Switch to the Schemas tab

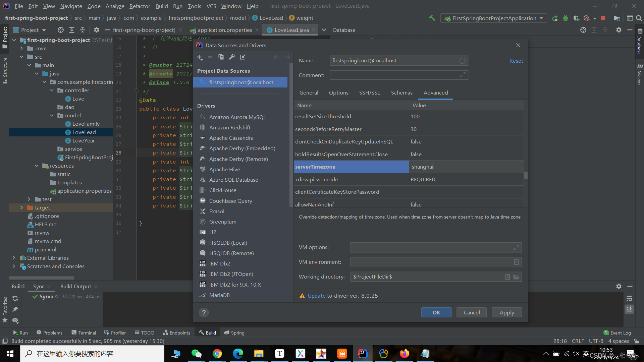point(401,93)
